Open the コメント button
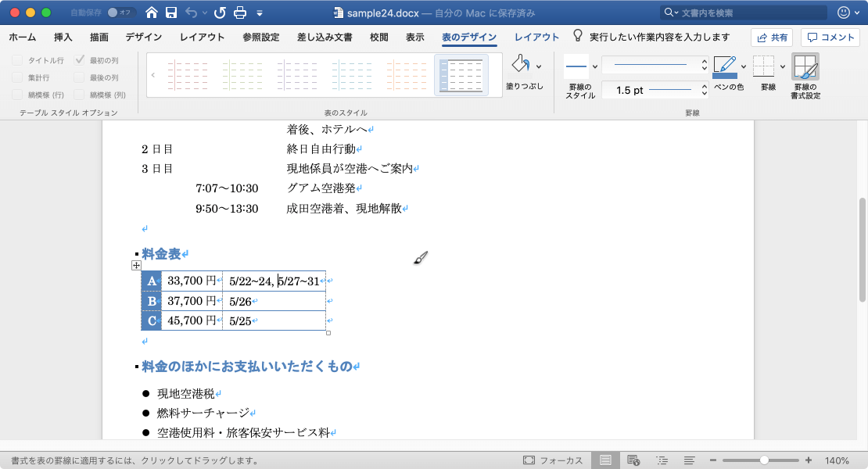Image resolution: width=868 pixels, height=469 pixels. click(x=830, y=37)
